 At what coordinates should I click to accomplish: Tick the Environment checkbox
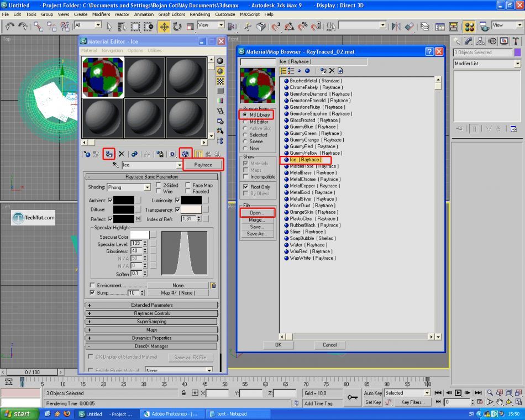click(x=92, y=285)
